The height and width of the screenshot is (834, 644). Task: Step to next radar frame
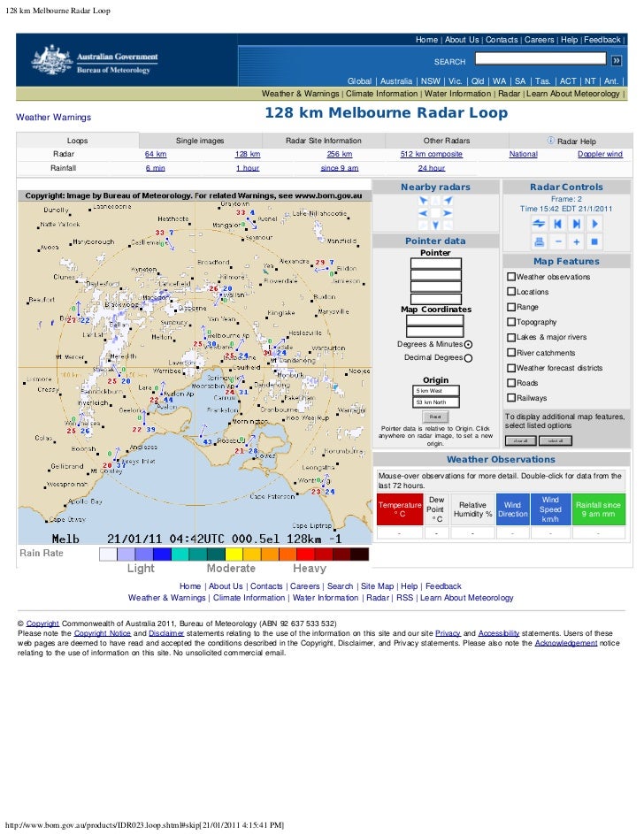576,224
